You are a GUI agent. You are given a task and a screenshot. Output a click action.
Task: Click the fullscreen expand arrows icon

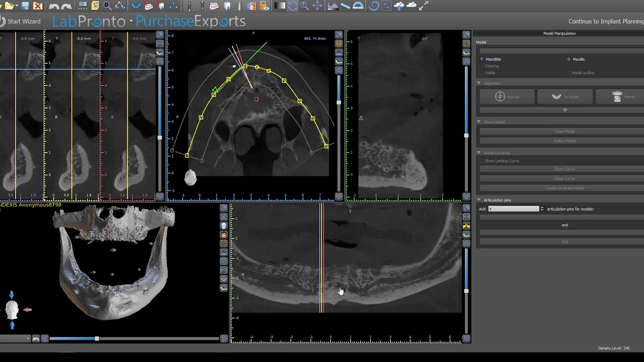(424, 6)
